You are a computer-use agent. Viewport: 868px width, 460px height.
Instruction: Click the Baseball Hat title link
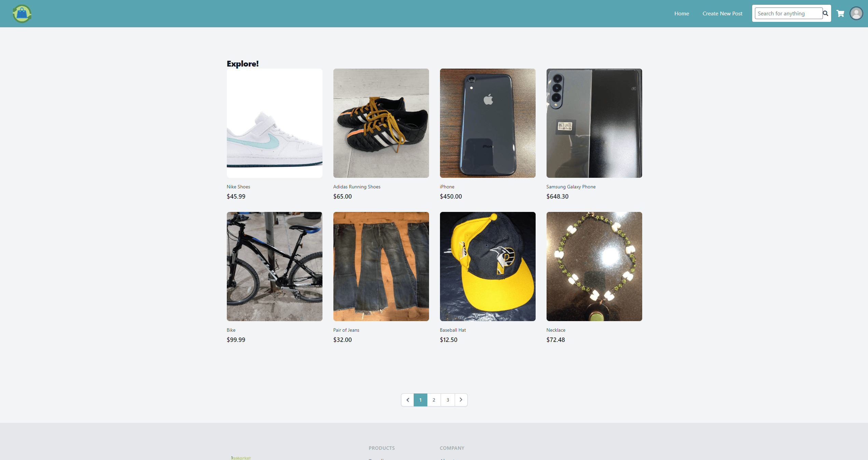(x=453, y=330)
